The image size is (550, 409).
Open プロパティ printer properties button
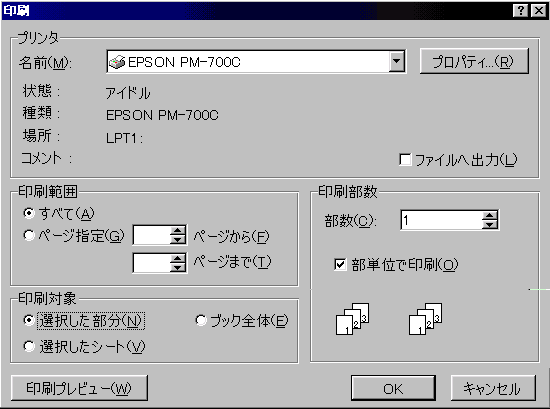[x=474, y=61]
